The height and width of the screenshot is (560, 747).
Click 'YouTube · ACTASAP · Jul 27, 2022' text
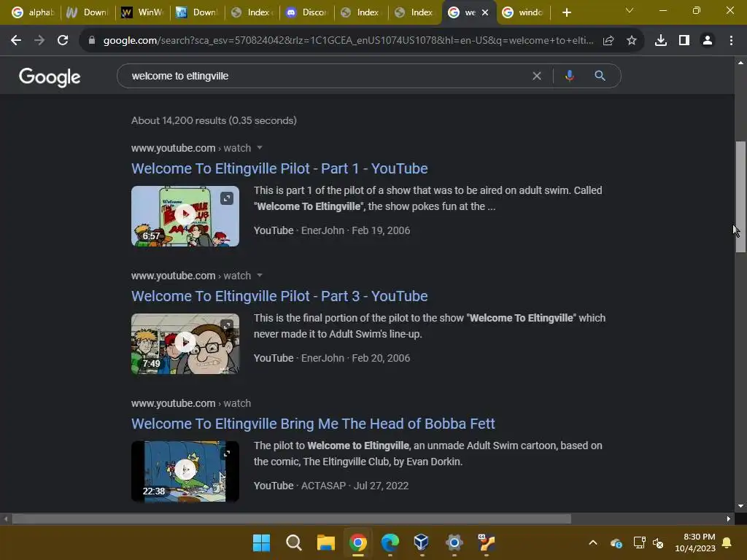(331, 486)
